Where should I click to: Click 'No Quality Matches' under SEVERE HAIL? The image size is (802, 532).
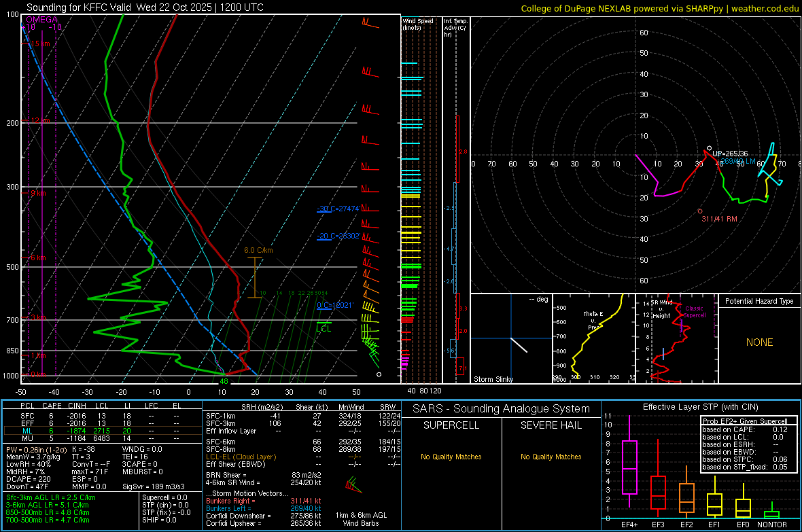point(551,457)
